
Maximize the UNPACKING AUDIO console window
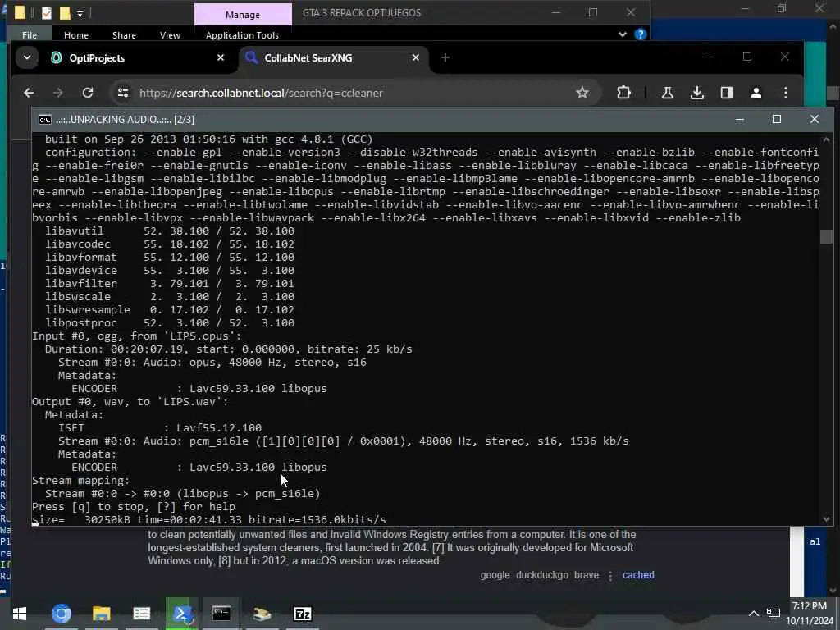[x=777, y=119]
